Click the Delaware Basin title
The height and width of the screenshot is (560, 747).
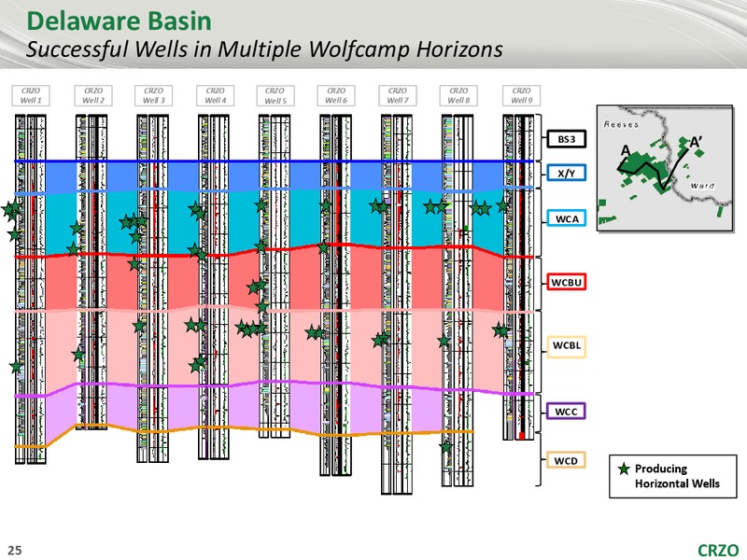pos(120,21)
